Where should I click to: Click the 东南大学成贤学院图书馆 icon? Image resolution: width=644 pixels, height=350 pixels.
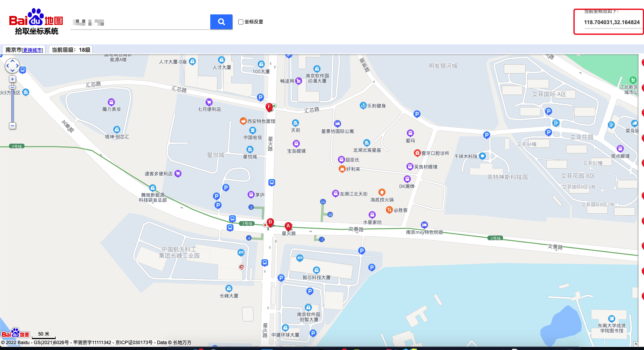(612, 319)
